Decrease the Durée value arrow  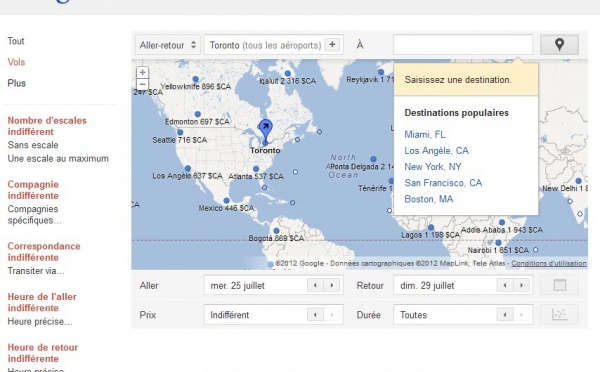pos(505,315)
